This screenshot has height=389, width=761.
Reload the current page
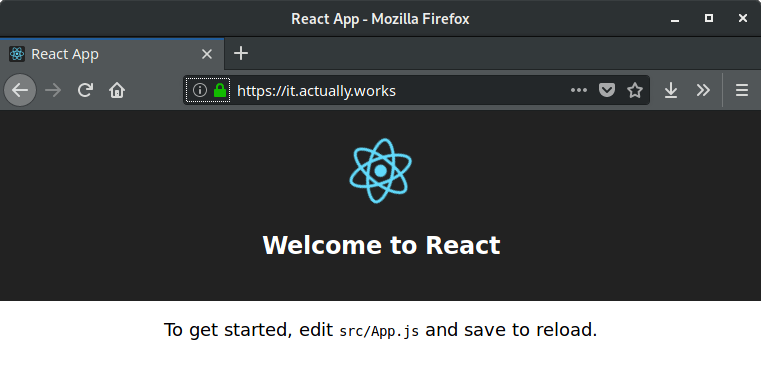point(85,90)
